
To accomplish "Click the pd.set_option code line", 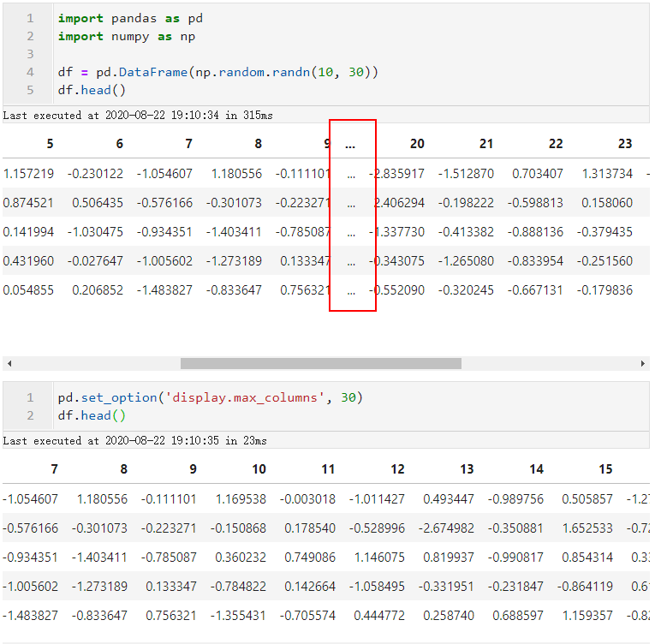I will pyautogui.click(x=210, y=397).
